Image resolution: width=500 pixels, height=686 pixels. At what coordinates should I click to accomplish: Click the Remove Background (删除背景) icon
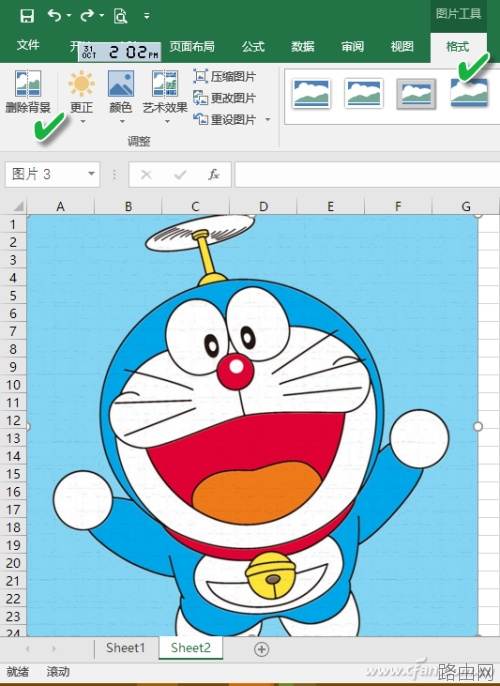click(x=28, y=83)
